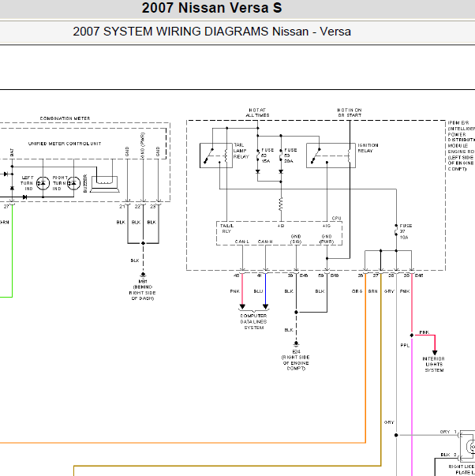Click the "INTERIOR LIGHTS SYSTEM" reference
Screen dimensions: 475x476
coord(434,364)
